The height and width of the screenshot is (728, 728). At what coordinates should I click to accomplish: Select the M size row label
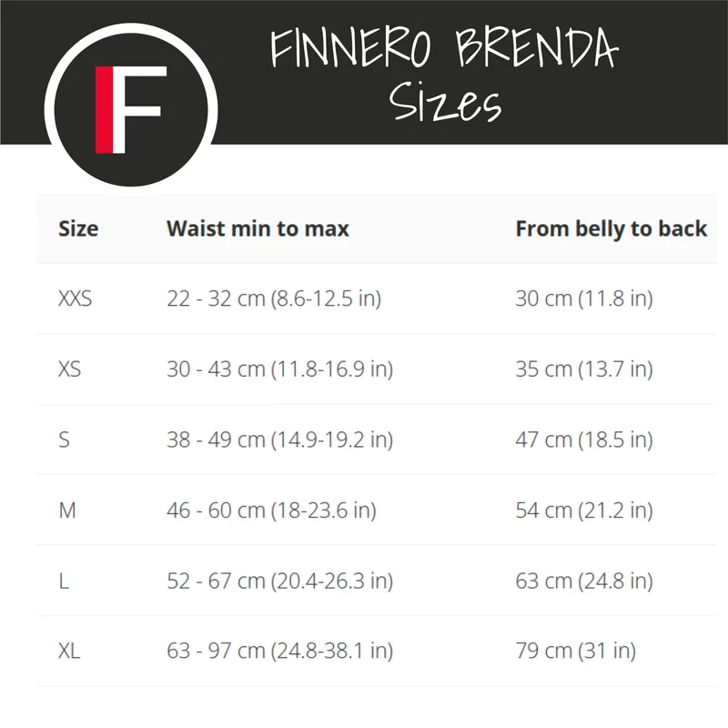(x=67, y=511)
